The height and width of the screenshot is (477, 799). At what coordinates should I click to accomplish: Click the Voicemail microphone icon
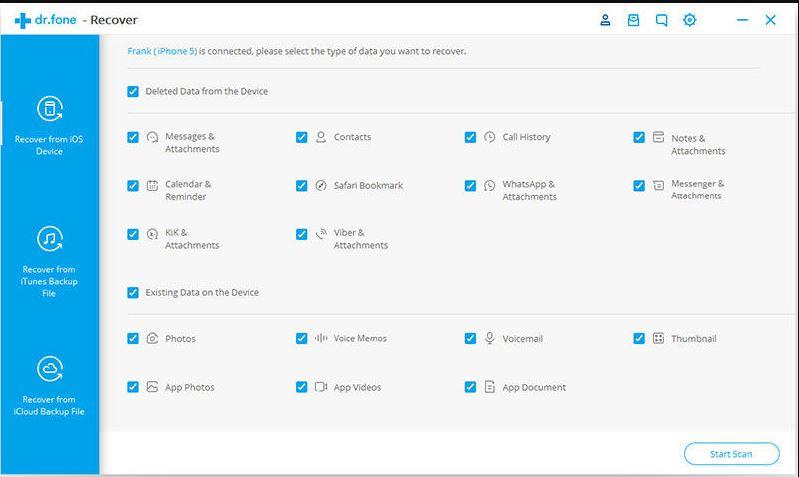tap(490, 338)
